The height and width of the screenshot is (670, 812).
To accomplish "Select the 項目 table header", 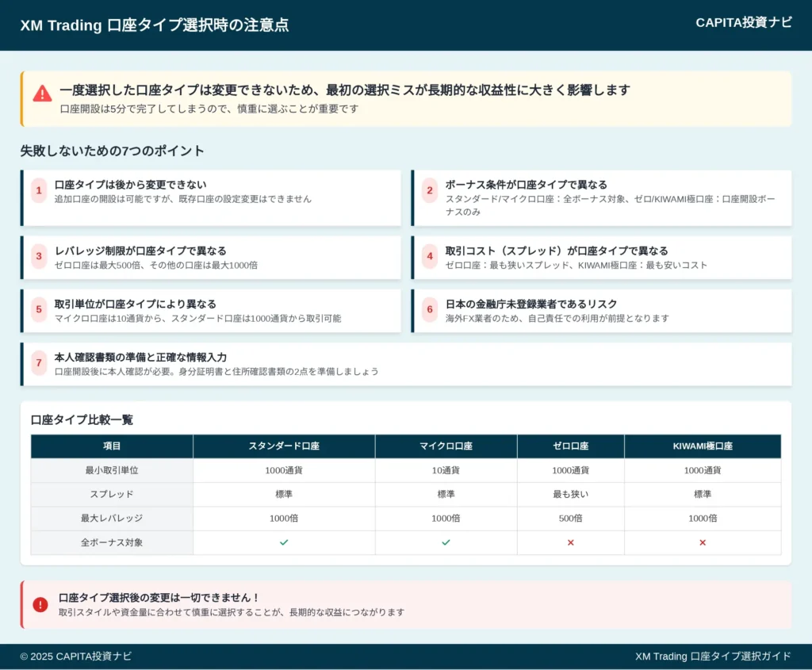I will 112,446.
